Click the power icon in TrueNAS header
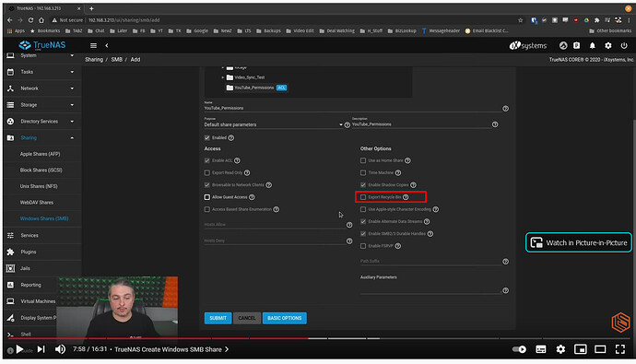The height and width of the screenshot is (364, 636). click(624, 45)
